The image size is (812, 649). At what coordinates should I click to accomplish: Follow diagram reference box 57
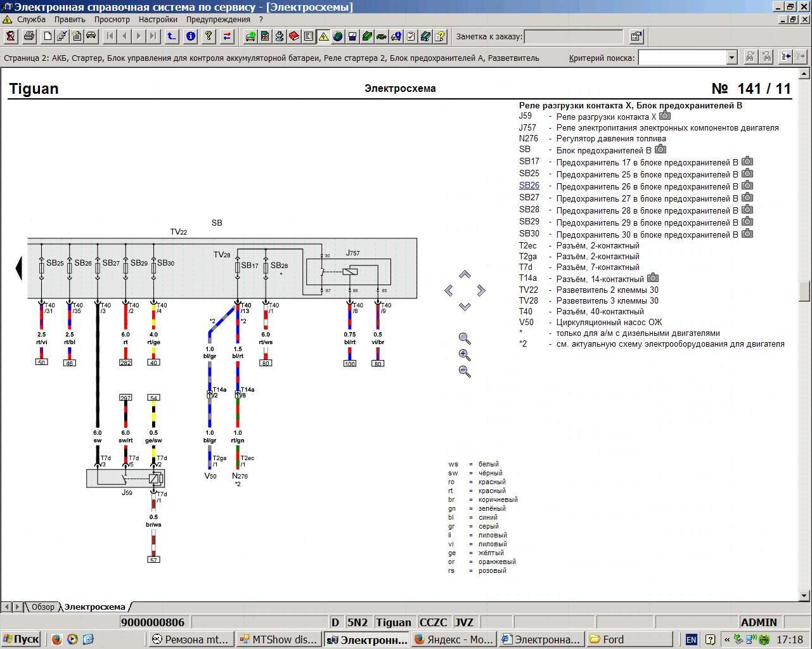pyautogui.click(x=153, y=560)
